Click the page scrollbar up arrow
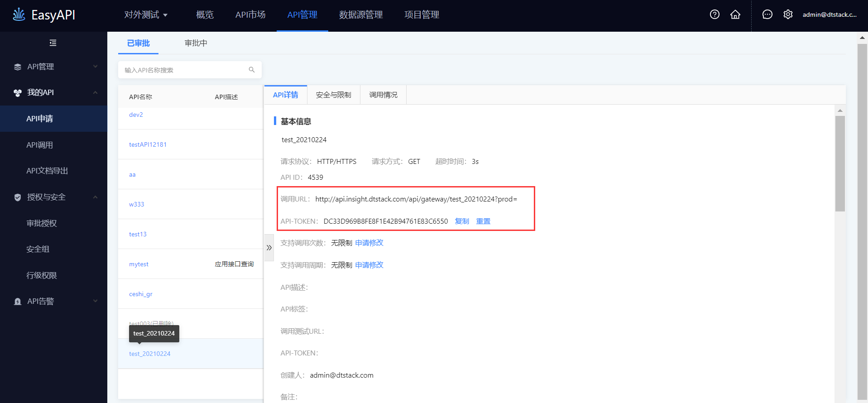 tap(862, 38)
